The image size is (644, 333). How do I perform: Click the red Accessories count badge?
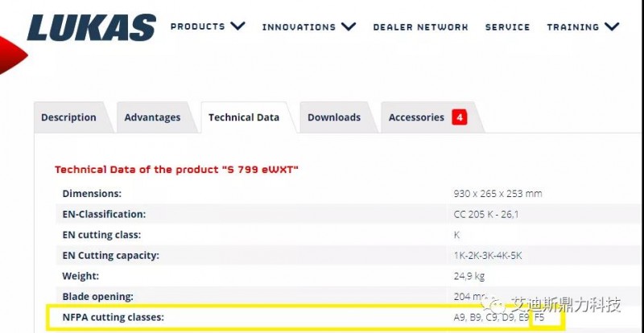pyautogui.click(x=460, y=117)
